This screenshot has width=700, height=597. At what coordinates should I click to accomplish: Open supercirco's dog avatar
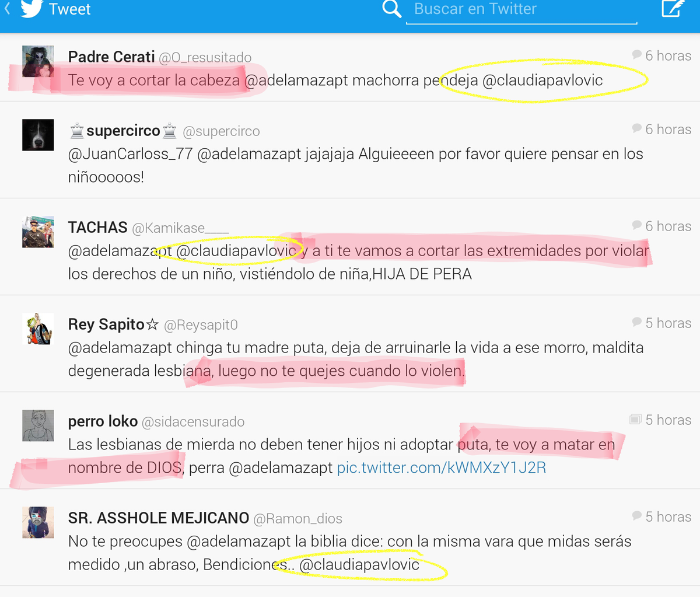tap(38, 135)
